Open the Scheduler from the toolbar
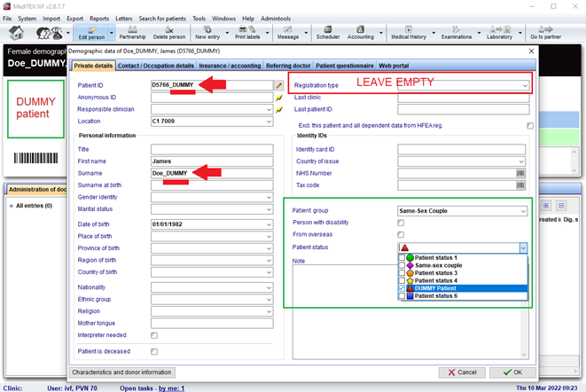The height and width of the screenshot is (392, 586). tap(328, 33)
